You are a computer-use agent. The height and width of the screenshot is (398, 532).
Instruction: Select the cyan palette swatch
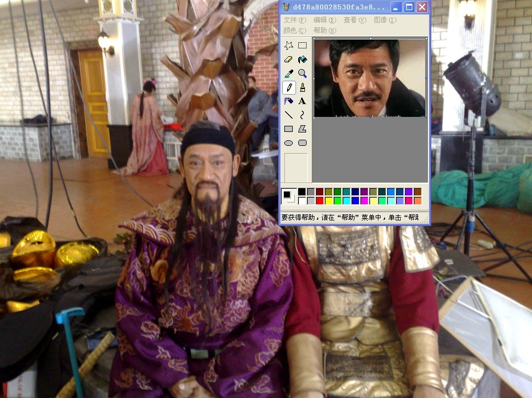[346, 201]
